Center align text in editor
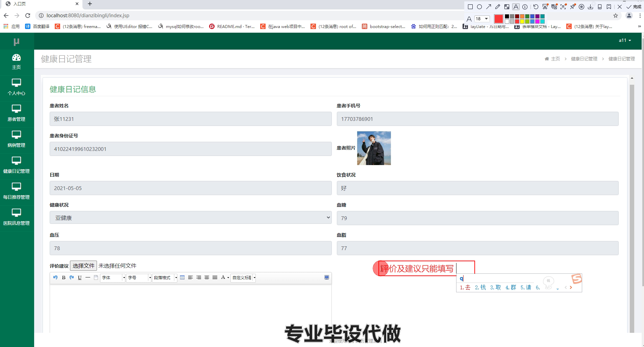 [x=207, y=277]
